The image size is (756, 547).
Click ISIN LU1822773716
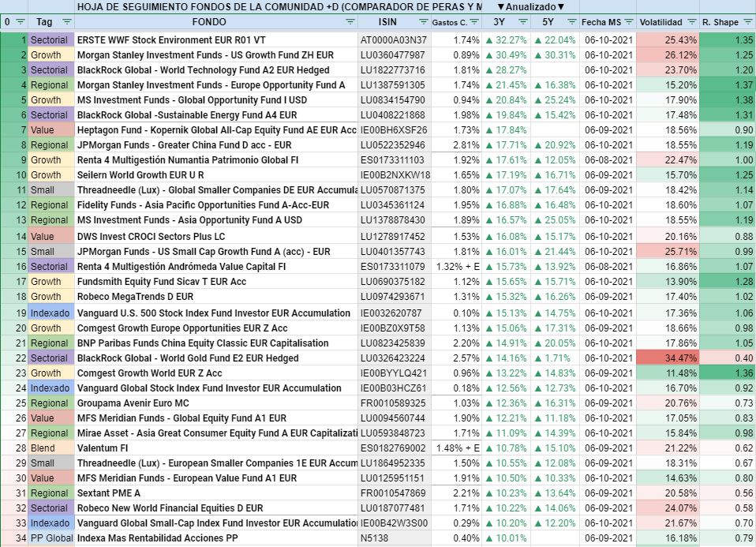pos(395,70)
